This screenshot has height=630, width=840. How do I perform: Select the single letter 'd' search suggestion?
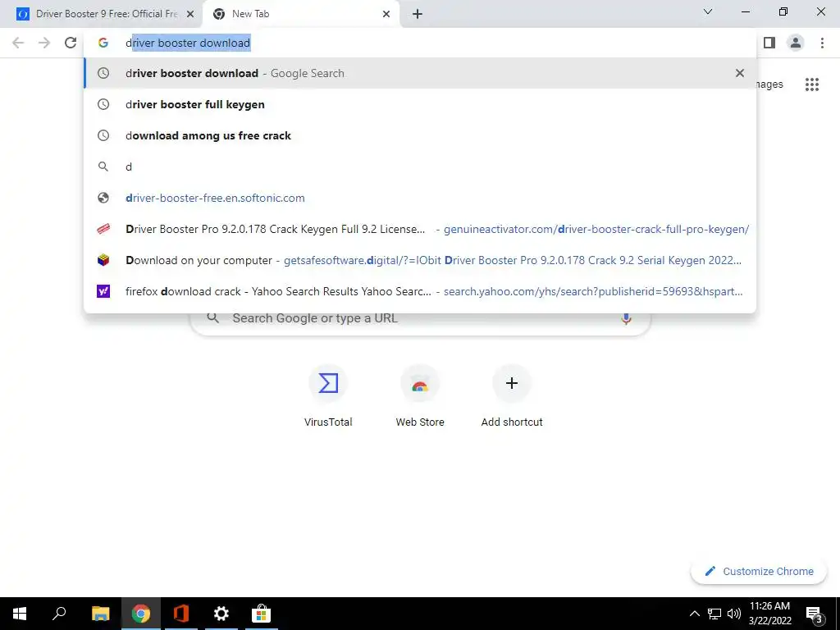click(420, 167)
